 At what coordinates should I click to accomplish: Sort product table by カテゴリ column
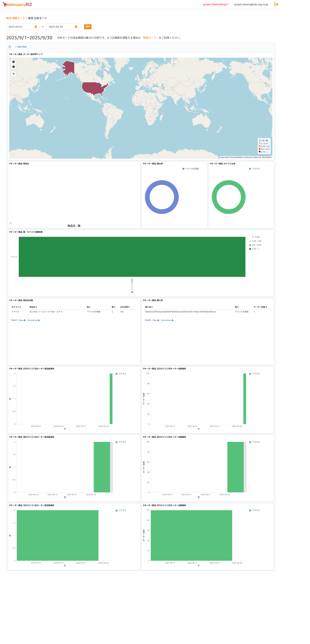pyautogui.click(x=16, y=307)
